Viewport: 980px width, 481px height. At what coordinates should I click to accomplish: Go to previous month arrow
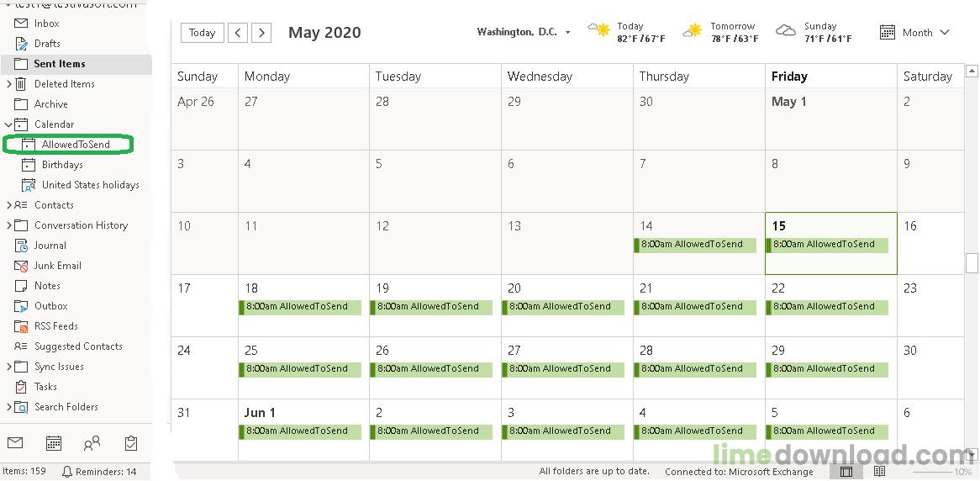click(x=238, y=33)
